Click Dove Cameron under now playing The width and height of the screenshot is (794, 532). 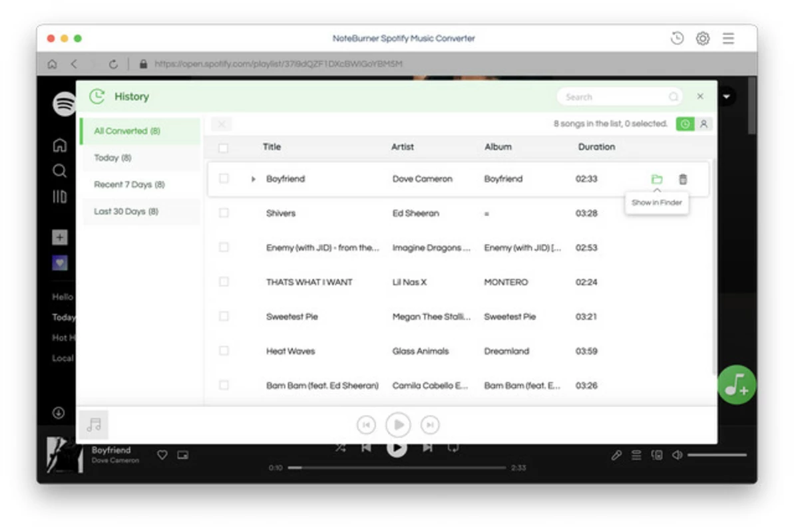(115, 461)
